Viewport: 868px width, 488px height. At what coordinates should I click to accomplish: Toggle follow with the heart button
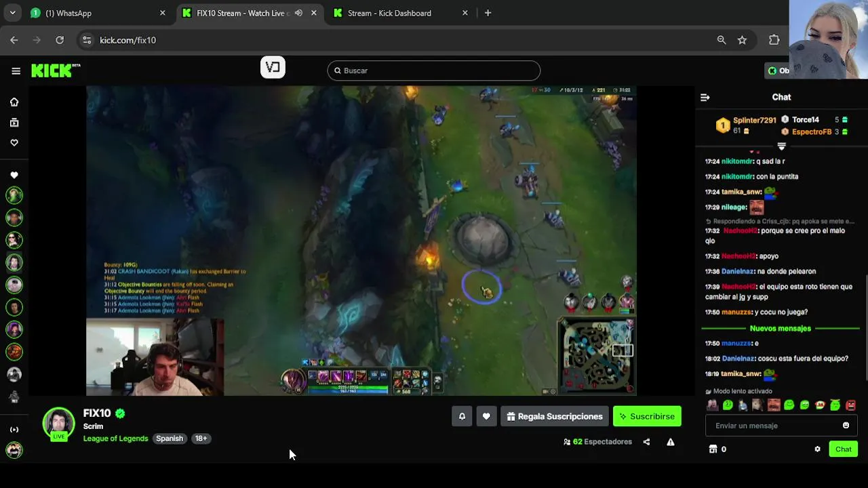[x=486, y=416]
